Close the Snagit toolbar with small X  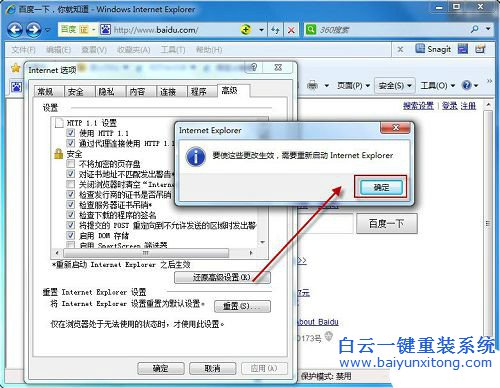400,50
